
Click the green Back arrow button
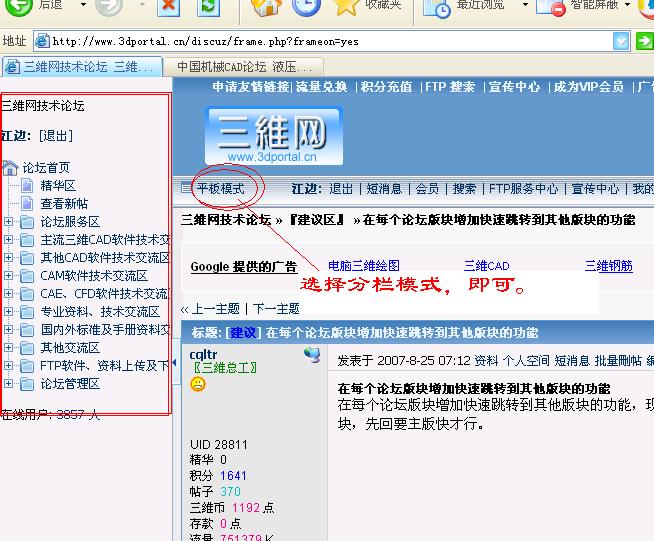18,6
